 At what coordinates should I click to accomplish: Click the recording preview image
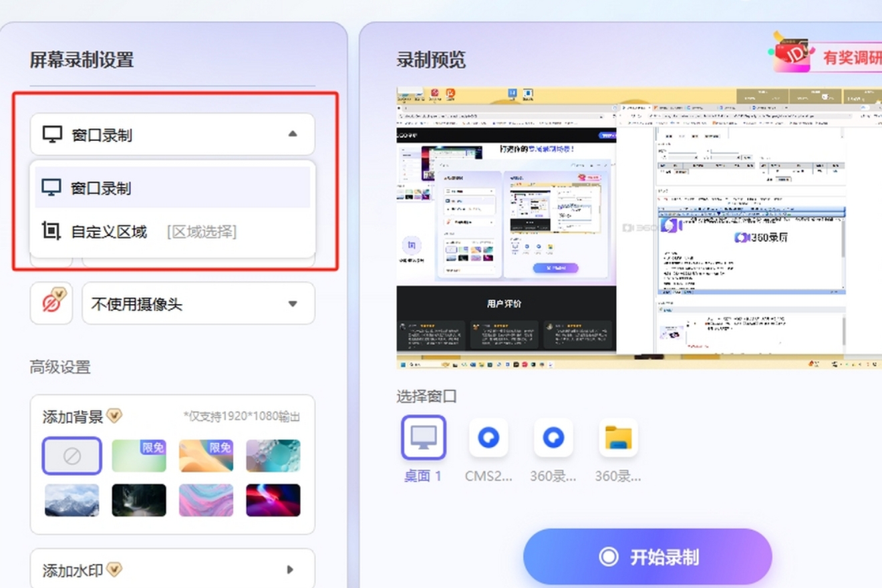[639, 229]
